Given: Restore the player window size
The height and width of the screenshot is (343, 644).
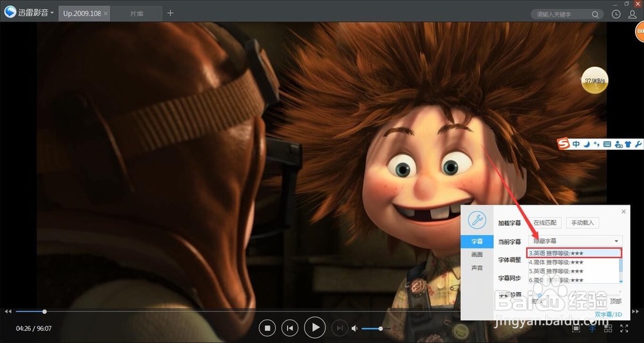Looking at the screenshot, I should pos(627,3).
